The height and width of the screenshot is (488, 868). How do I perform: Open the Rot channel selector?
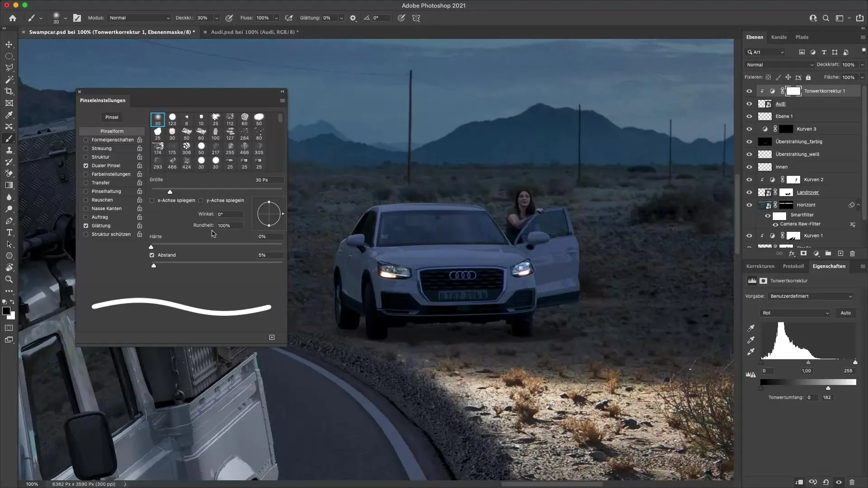click(x=796, y=313)
